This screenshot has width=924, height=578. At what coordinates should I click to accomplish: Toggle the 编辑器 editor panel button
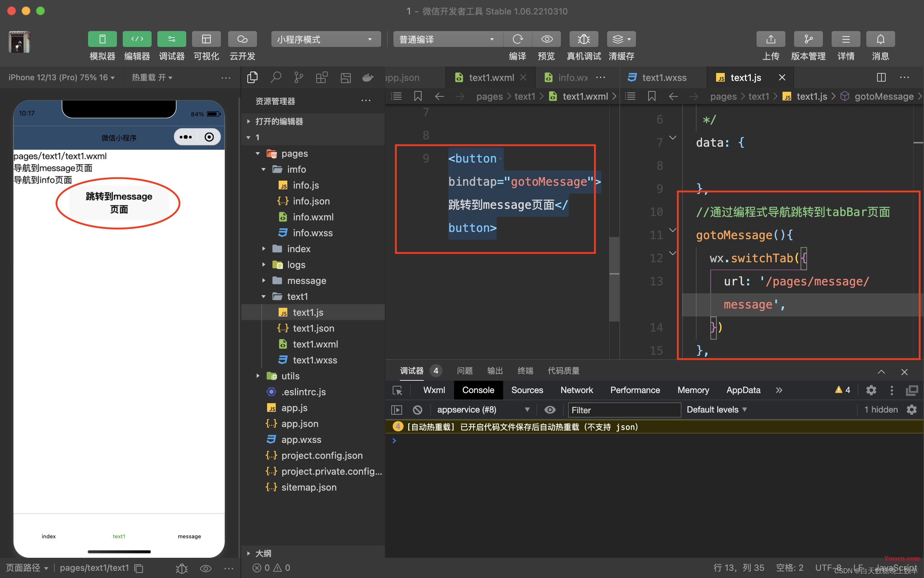coord(137,39)
